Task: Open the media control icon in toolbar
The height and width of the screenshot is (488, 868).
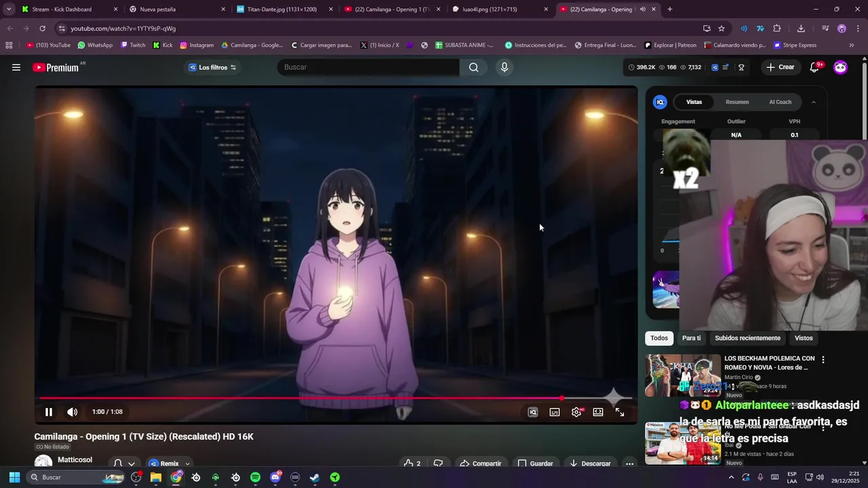Action: [825, 28]
